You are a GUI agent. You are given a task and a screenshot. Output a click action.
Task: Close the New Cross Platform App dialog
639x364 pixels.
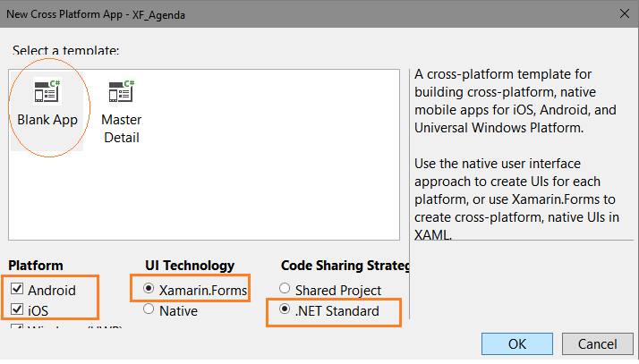click(625, 13)
